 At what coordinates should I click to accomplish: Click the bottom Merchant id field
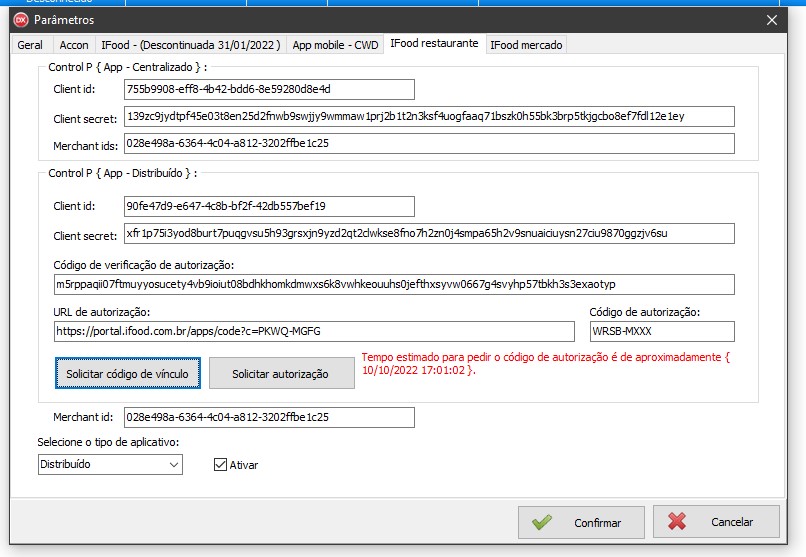(x=269, y=417)
